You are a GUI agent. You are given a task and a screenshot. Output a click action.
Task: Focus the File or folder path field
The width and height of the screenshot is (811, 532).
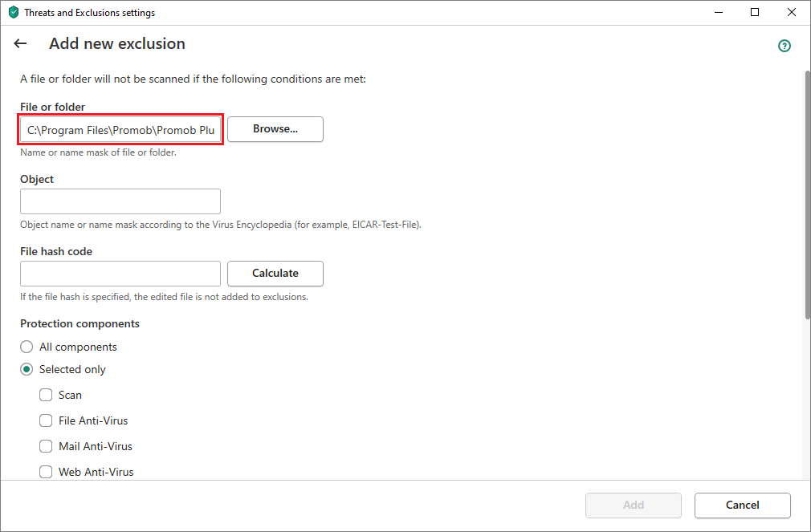point(120,130)
